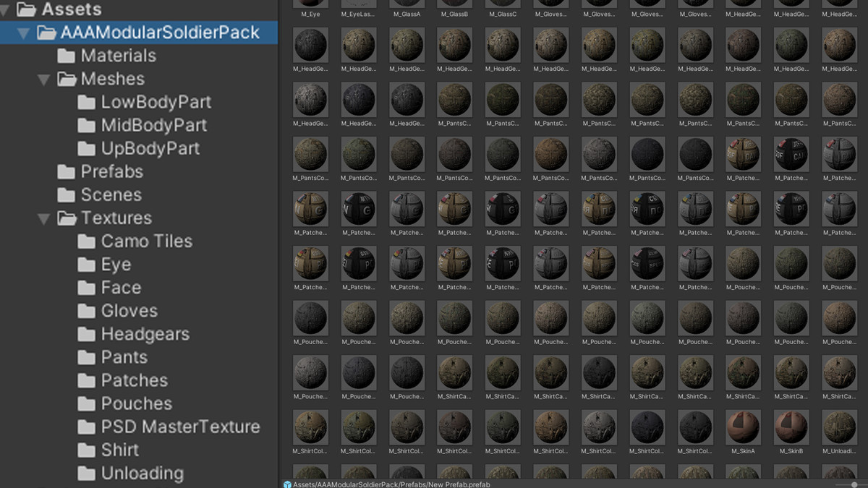Click the thumbnail size slider handle
868x488 pixels.
[854, 484]
